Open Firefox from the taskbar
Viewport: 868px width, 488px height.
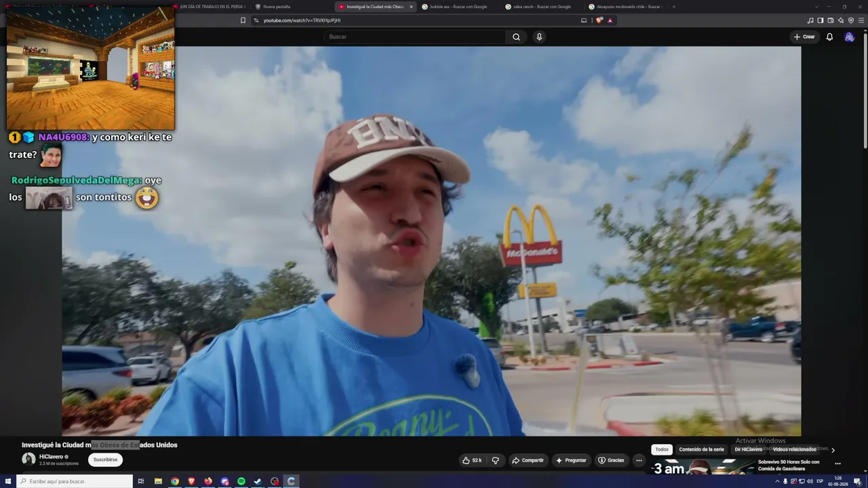click(208, 481)
